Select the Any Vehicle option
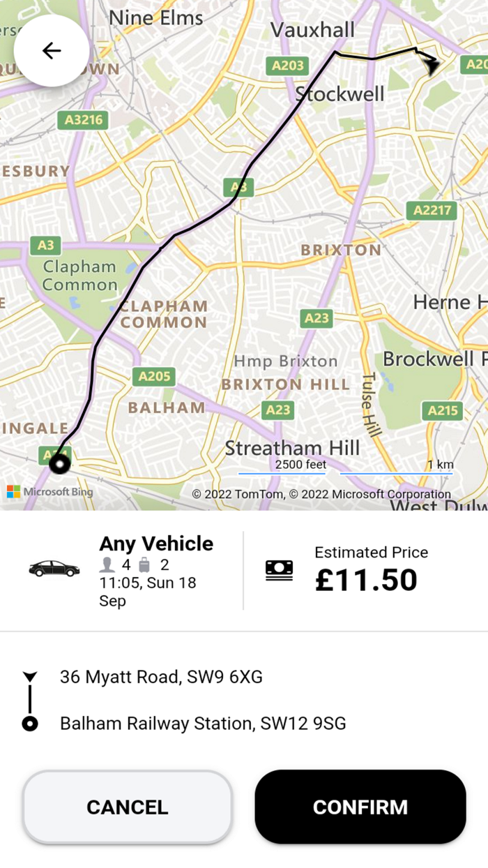 click(155, 544)
